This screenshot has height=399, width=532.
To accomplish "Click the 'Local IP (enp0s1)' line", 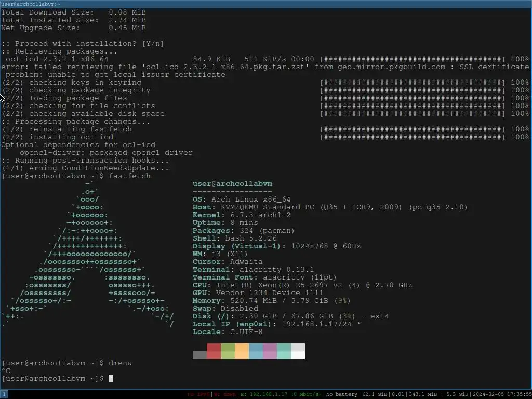I will [276, 324].
